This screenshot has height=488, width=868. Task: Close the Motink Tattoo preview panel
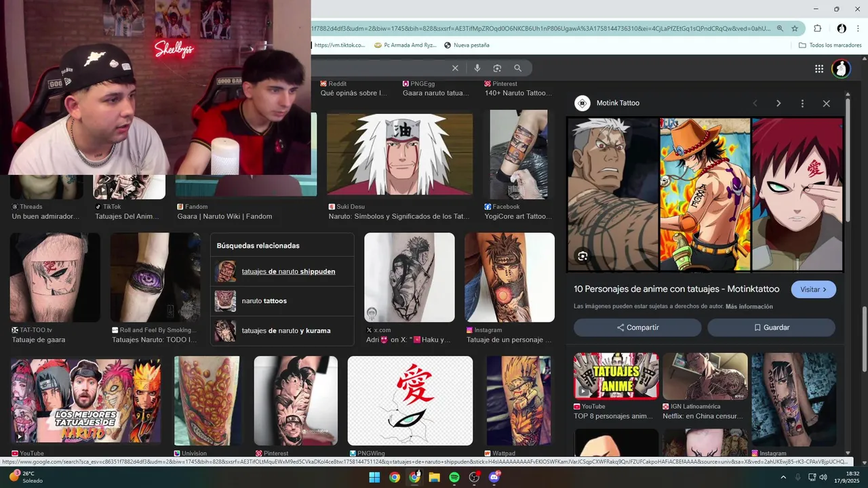[826, 103]
